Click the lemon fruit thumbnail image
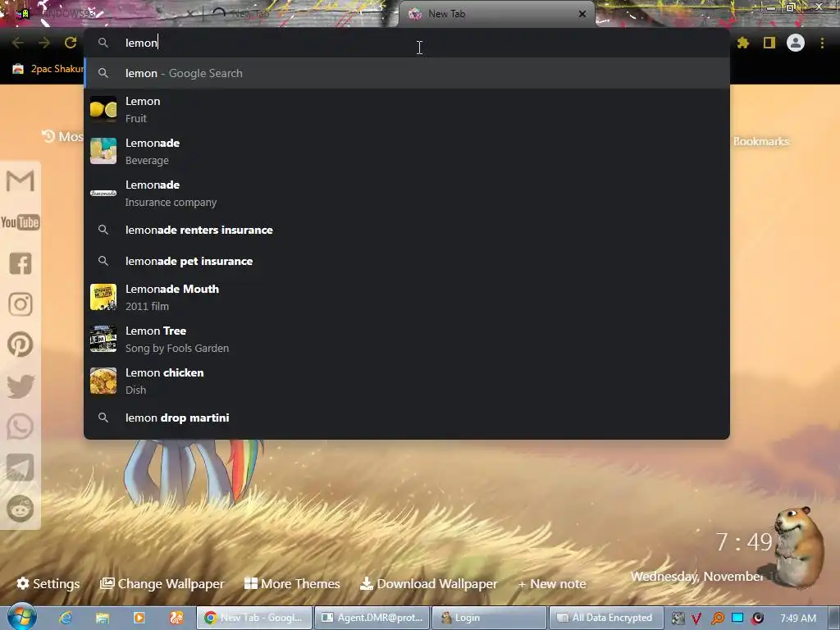 (103, 109)
